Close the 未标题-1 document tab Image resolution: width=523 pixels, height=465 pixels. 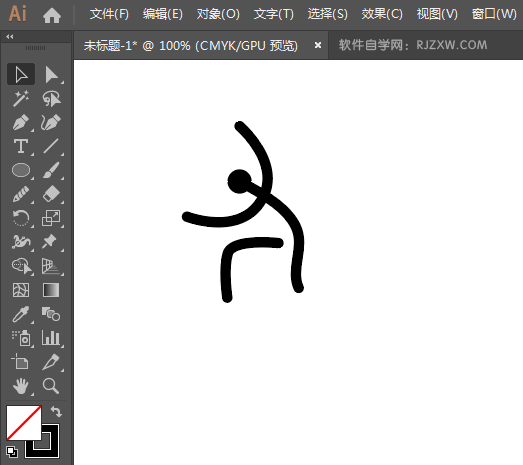[x=318, y=45]
